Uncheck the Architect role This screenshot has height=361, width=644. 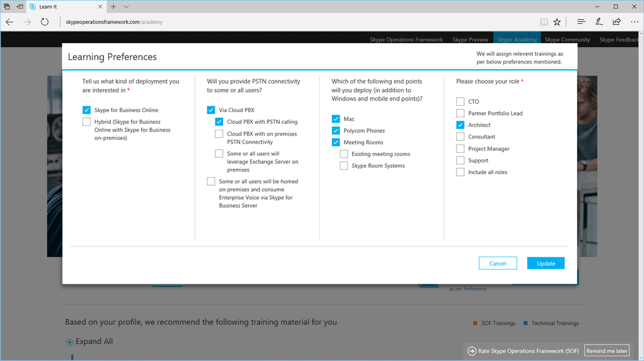[x=460, y=125]
